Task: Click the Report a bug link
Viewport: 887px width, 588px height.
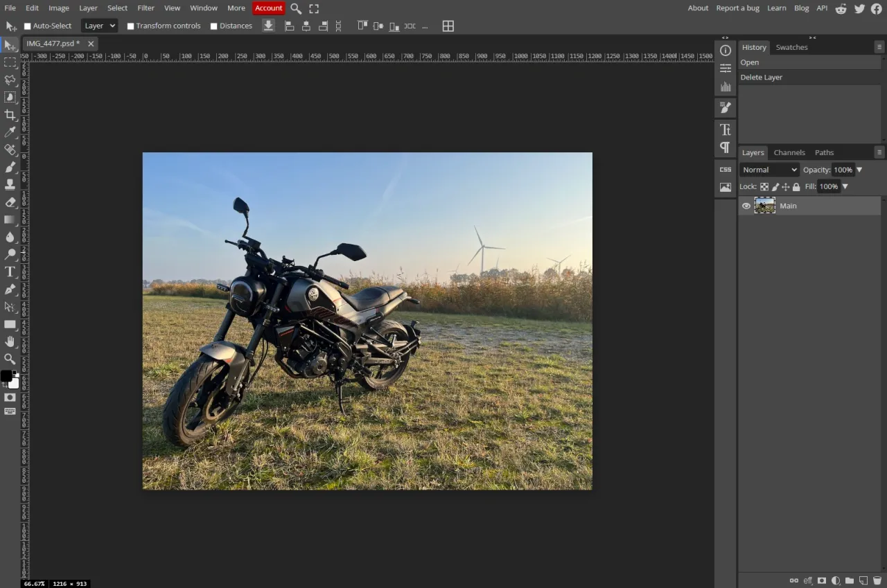Action: pos(737,8)
